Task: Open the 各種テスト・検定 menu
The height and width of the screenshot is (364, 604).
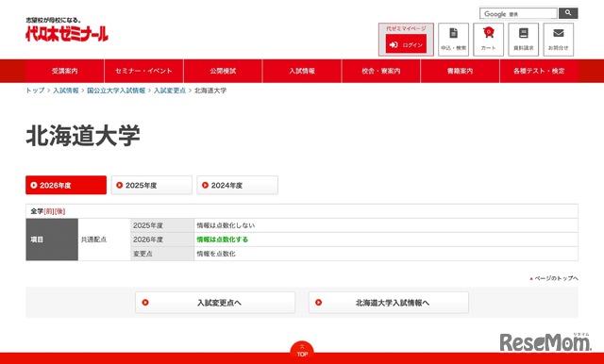Action: pos(539,71)
